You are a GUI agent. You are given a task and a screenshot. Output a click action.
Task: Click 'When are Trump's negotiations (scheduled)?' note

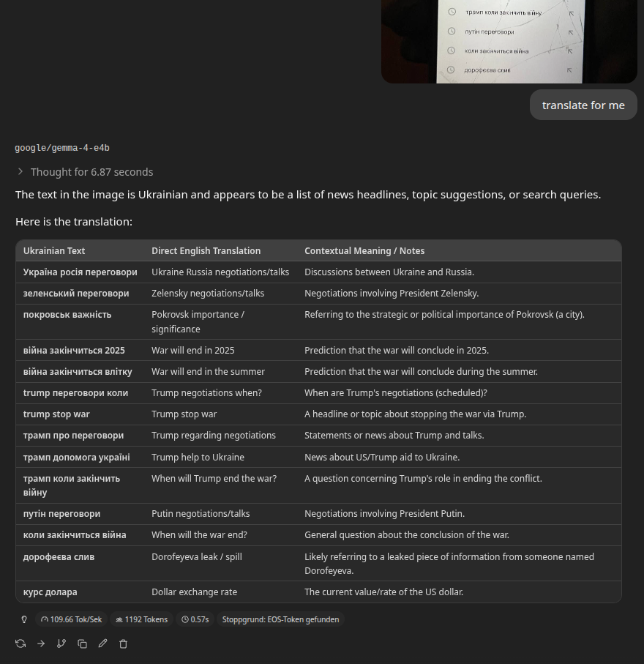[x=396, y=392]
